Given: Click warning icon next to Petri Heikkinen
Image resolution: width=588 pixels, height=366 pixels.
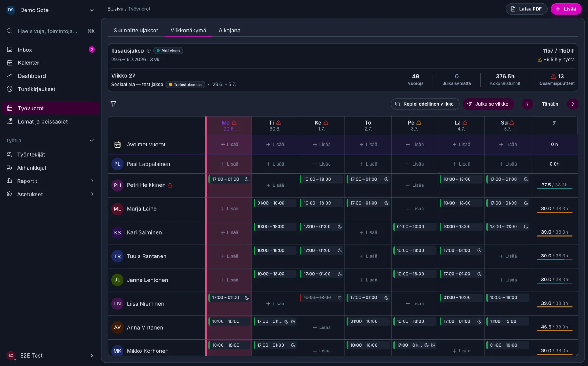Looking at the screenshot, I should pyautogui.click(x=170, y=185).
